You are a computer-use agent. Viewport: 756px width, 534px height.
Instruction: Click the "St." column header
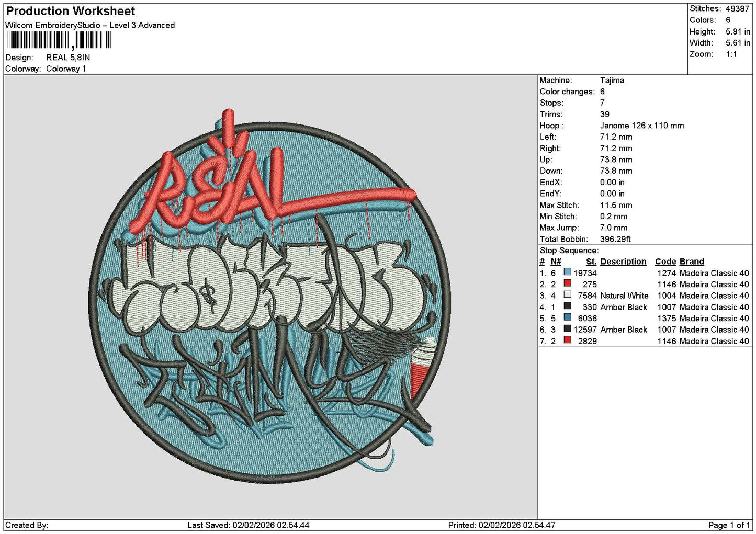pos(591,262)
